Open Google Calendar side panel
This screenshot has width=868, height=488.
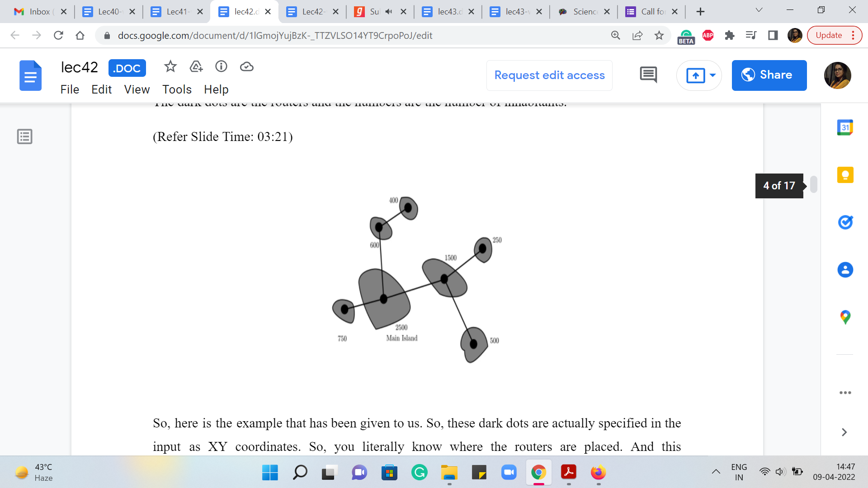coord(845,127)
